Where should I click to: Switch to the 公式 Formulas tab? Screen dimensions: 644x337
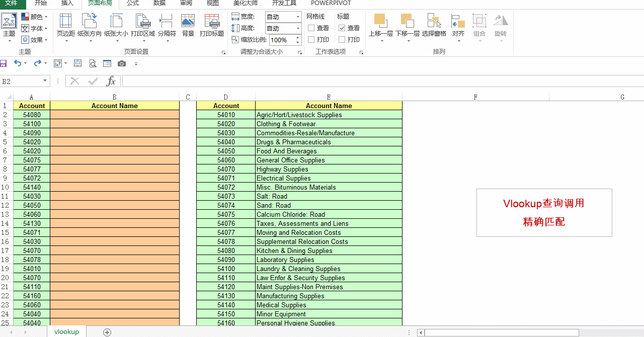(x=133, y=3)
